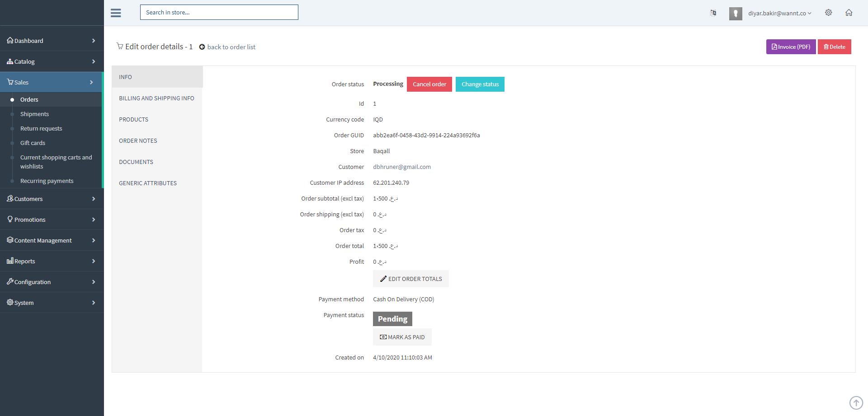Open the settings gear icon in header

coord(828,13)
